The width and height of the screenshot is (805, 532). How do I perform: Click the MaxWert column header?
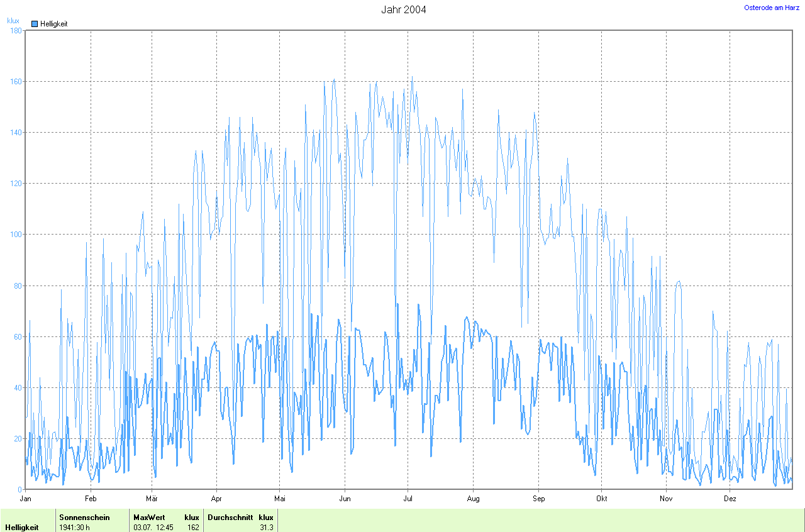[149, 518]
